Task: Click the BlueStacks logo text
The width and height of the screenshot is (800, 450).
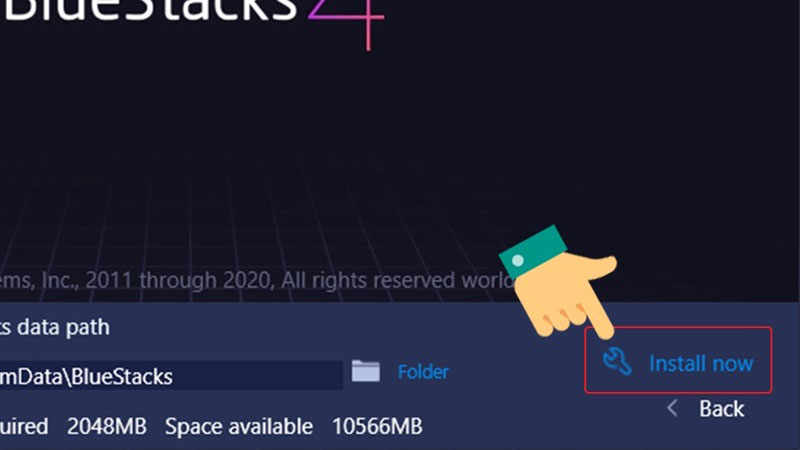Action: [149, 10]
